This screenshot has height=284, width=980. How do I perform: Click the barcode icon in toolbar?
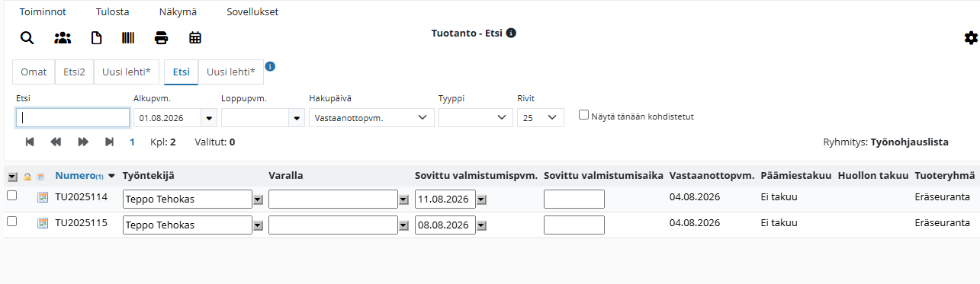(x=128, y=37)
